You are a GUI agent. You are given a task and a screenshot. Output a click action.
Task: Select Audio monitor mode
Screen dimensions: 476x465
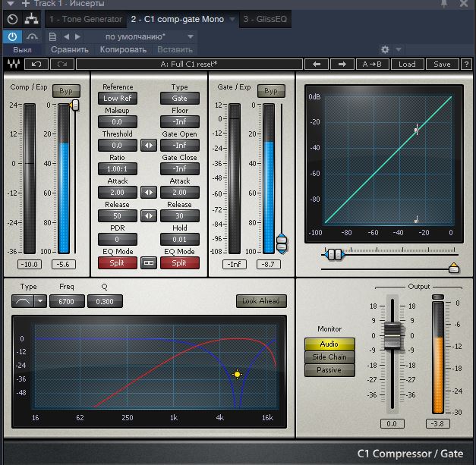click(329, 344)
